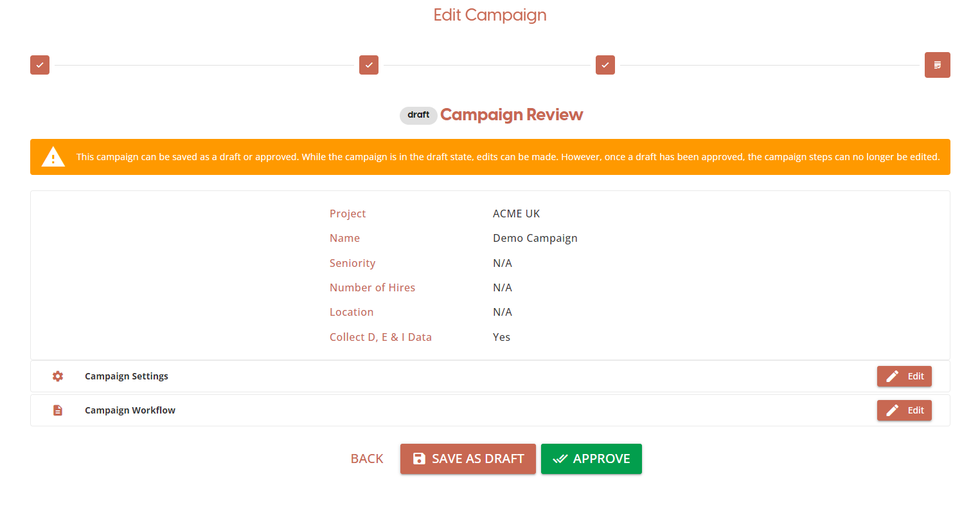The height and width of the screenshot is (519, 980).
Task: Go to the second completed step checkmark
Action: [x=369, y=65]
